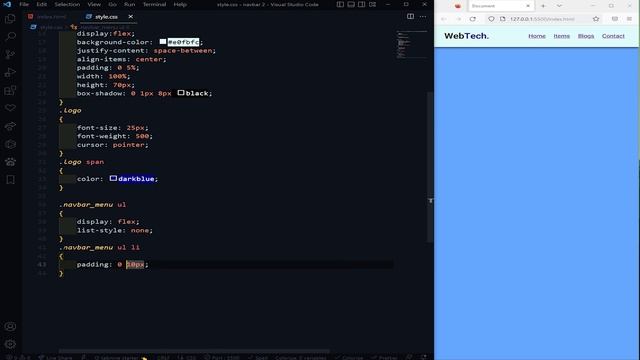The image size is (640, 360).
Task: Close the Document browser tab
Action: pos(528,6)
